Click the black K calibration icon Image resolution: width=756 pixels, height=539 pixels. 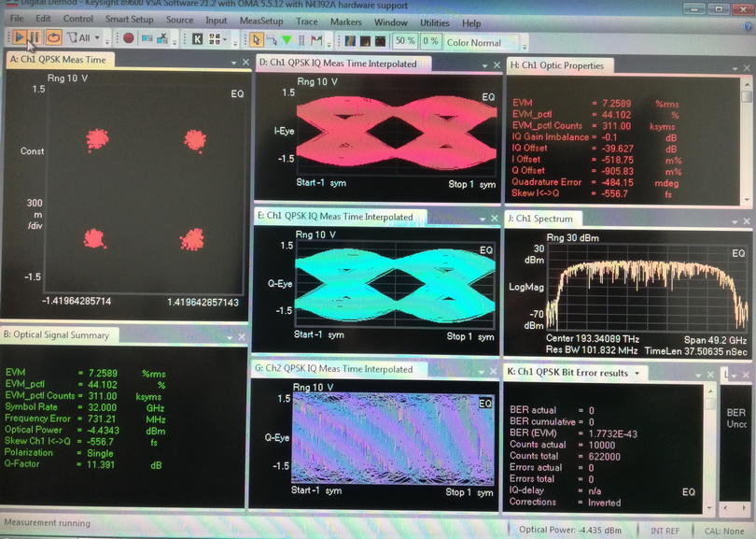pyautogui.click(x=198, y=39)
